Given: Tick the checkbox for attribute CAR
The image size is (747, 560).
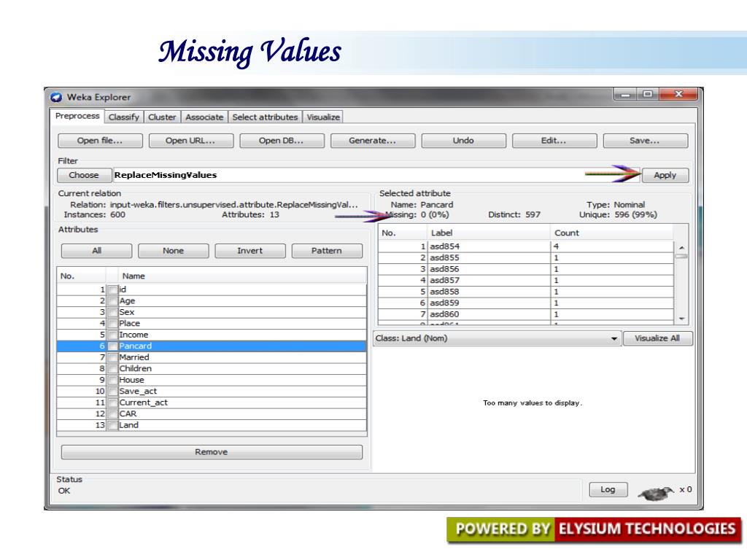Looking at the screenshot, I should point(112,414).
